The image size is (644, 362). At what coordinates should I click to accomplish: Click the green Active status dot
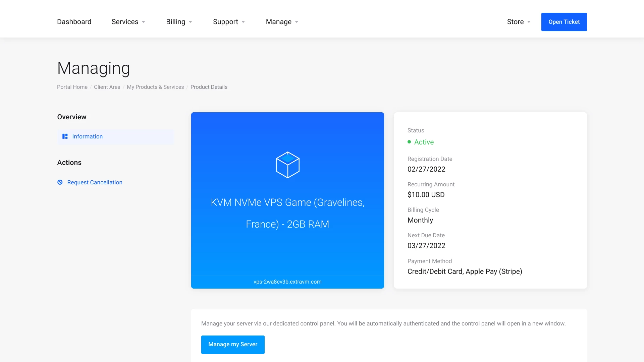click(409, 142)
